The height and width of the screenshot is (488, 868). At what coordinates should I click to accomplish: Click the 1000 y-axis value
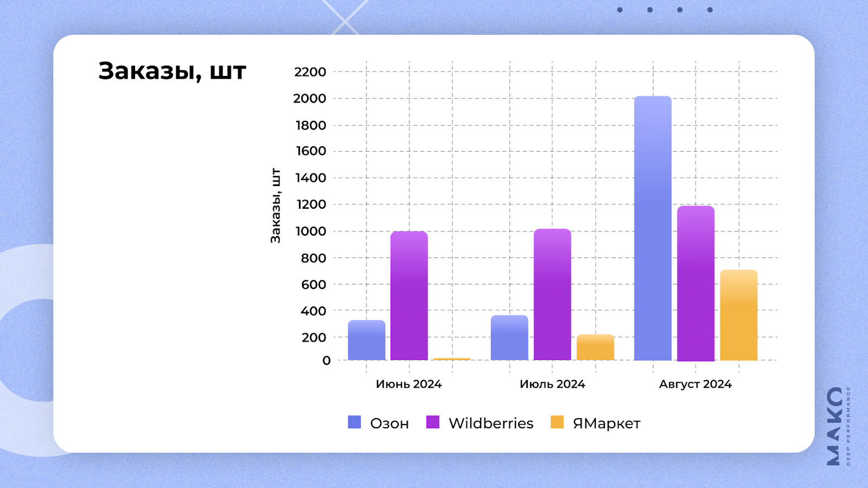pos(311,231)
